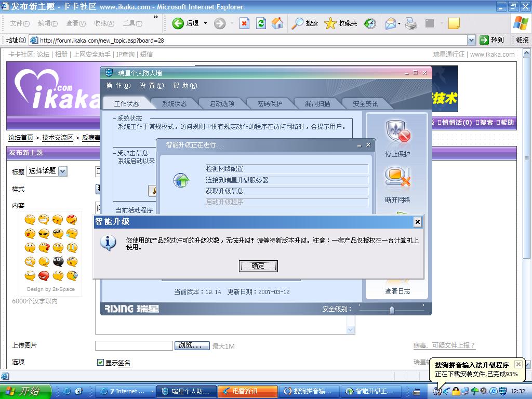Click 病毒、可疑文件上报？ link

coord(444,345)
